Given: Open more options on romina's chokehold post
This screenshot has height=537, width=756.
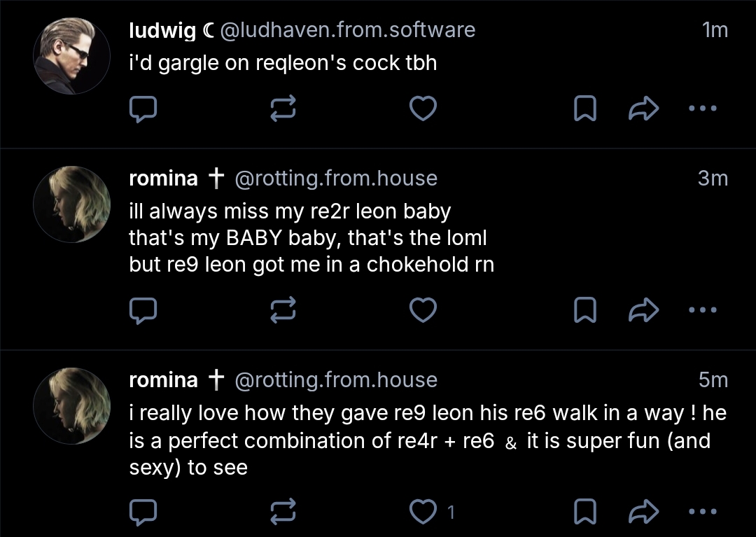Looking at the screenshot, I should tap(703, 309).
